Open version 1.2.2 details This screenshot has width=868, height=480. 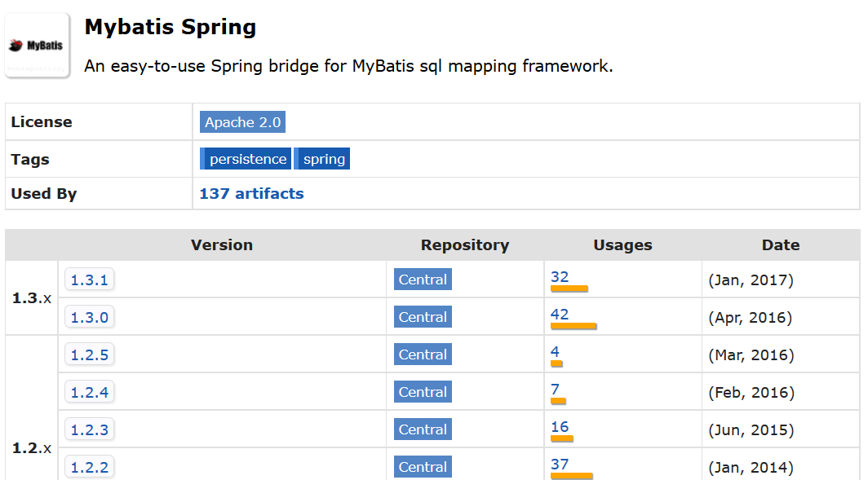click(x=89, y=466)
